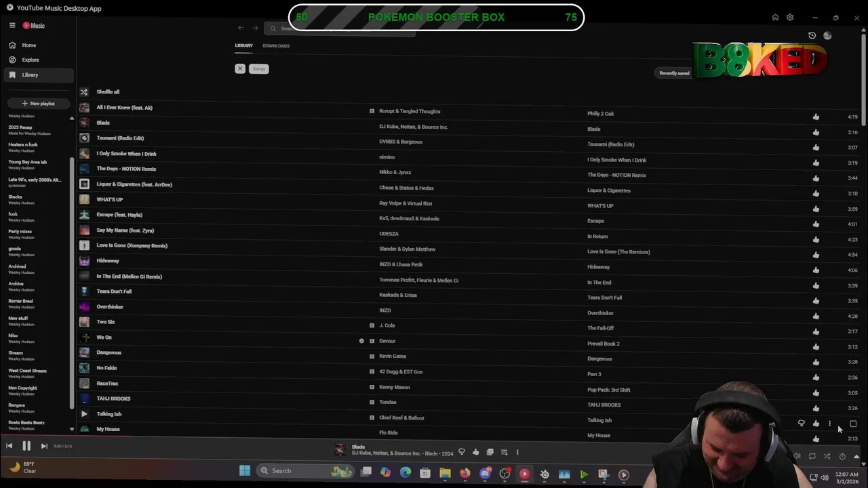This screenshot has height=488, width=868.
Task: Toggle like on Tsunami (Radio Edit)
Action: [x=816, y=147]
